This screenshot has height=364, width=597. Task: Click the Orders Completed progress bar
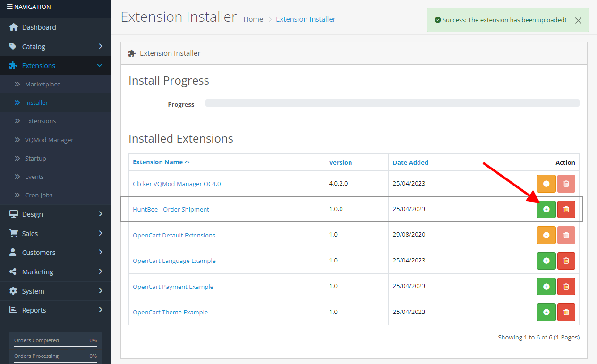click(55, 347)
